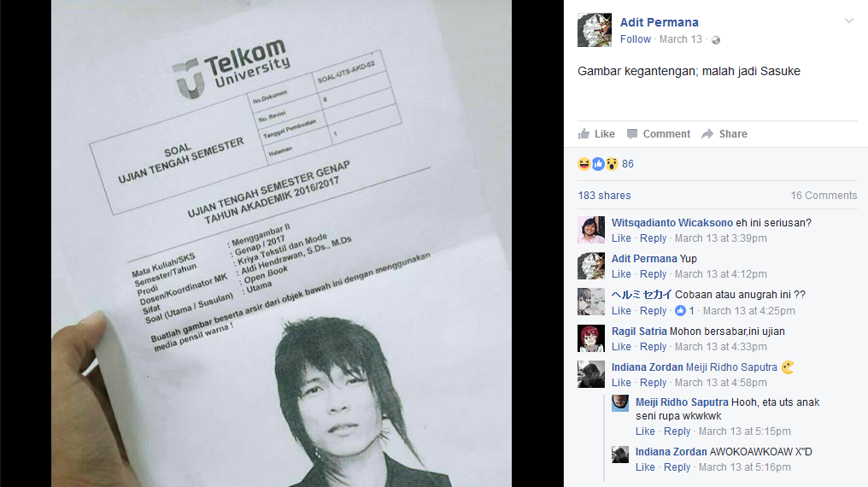Open the reaction emojis summary

coord(598,164)
